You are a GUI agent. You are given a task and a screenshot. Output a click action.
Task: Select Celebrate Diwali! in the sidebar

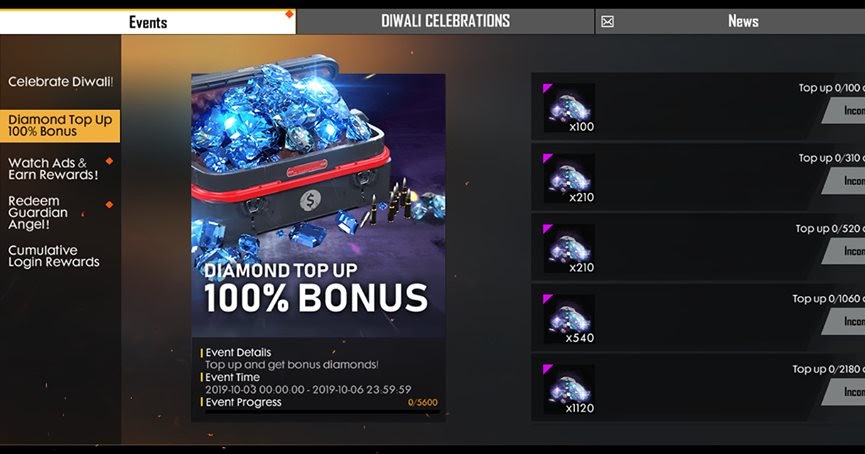pyautogui.click(x=60, y=82)
